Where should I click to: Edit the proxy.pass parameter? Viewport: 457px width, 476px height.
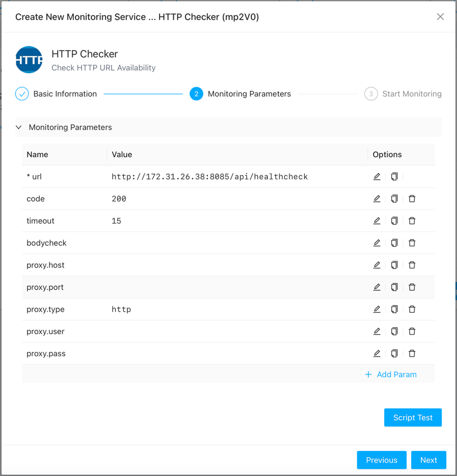coord(376,353)
